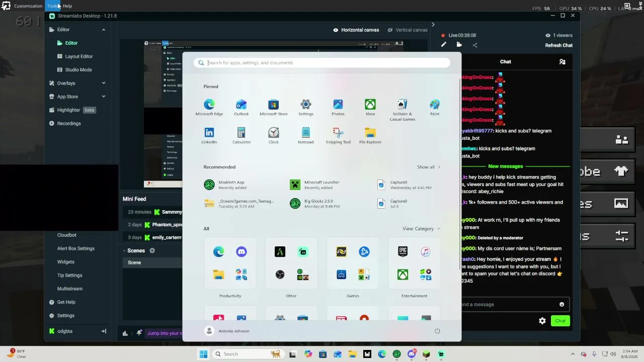Open the Clock app
The image size is (644, 362).
tap(274, 136)
